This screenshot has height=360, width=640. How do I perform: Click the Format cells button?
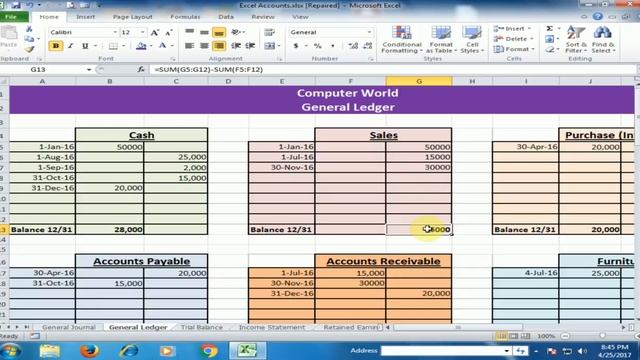coord(513,49)
